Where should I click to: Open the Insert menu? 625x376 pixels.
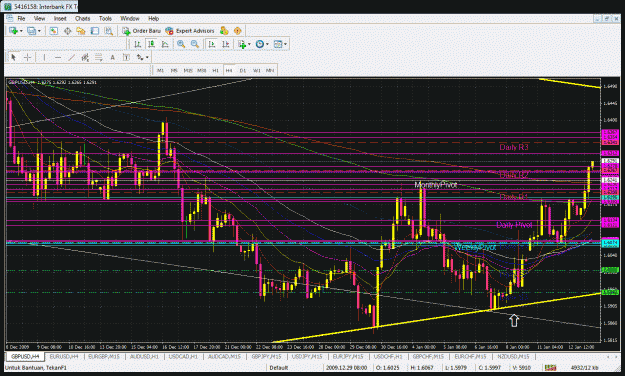(x=60, y=18)
